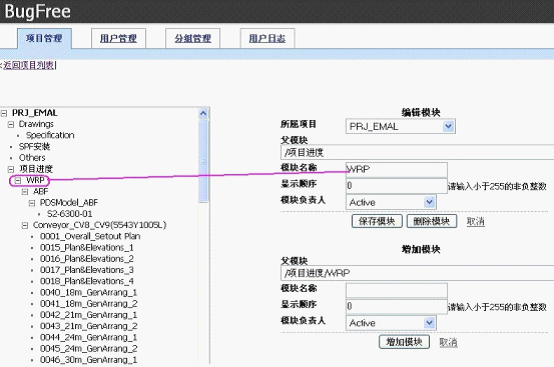
Task: Focus 显示顺序 field in 增加模块
Action: tap(396, 306)
